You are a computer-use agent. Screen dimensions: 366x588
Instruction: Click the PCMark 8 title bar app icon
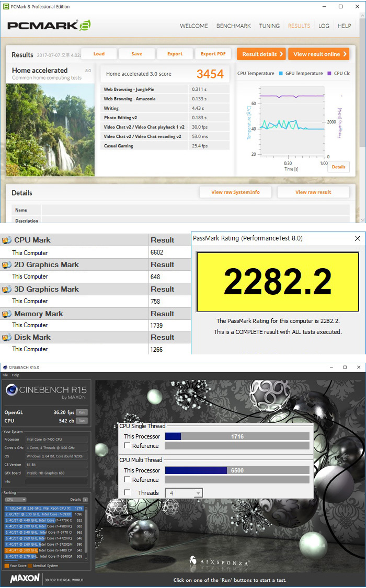coord(6,6)
